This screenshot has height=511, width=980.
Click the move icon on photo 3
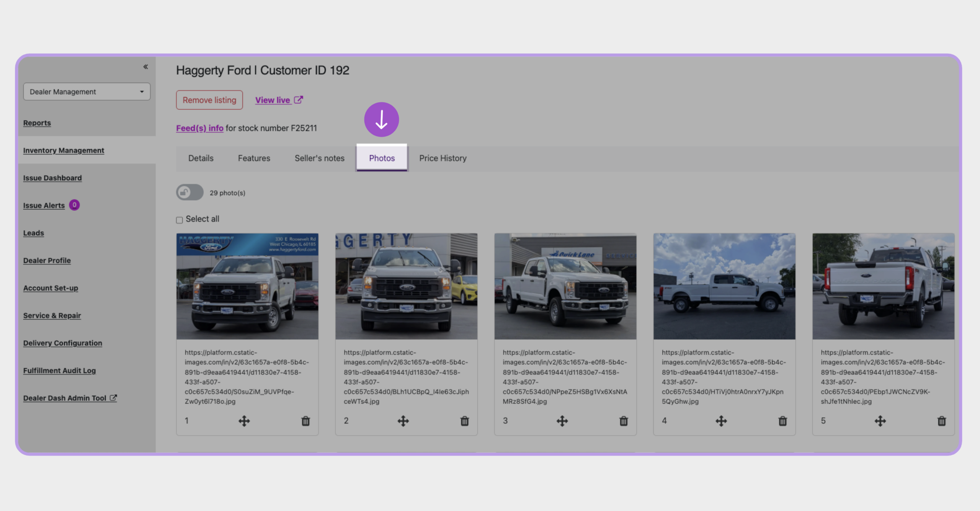click(x=562, y=421)
